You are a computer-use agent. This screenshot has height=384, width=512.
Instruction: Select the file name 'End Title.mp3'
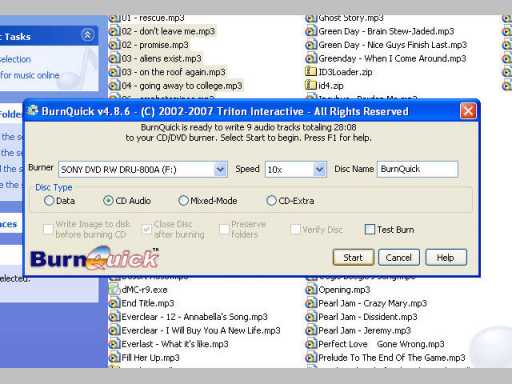click(148, 303)
